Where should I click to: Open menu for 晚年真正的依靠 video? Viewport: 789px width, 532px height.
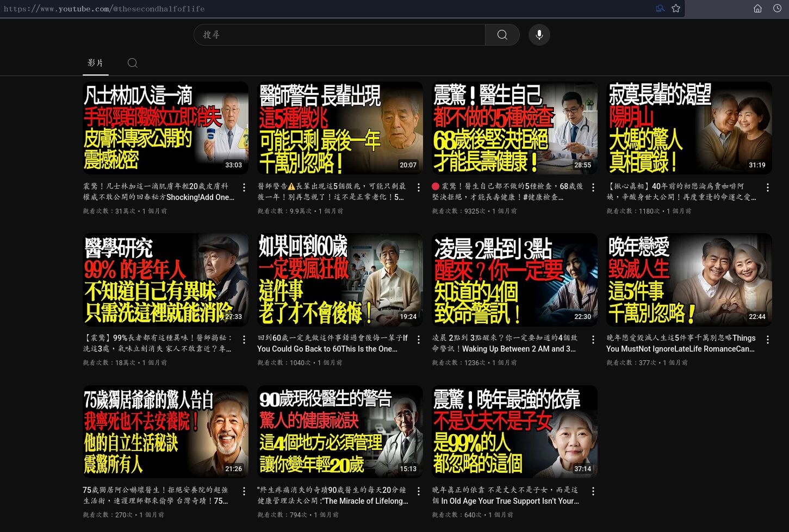tap(593, 491)
